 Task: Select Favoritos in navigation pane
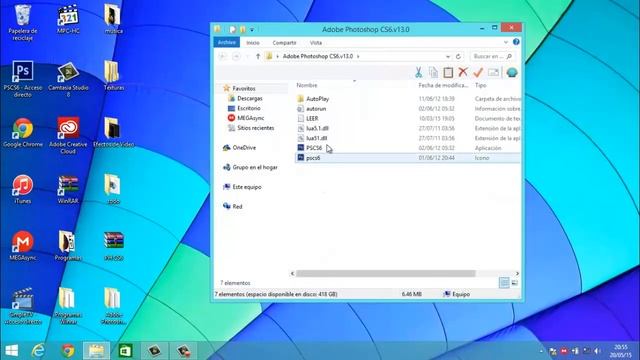244,89
